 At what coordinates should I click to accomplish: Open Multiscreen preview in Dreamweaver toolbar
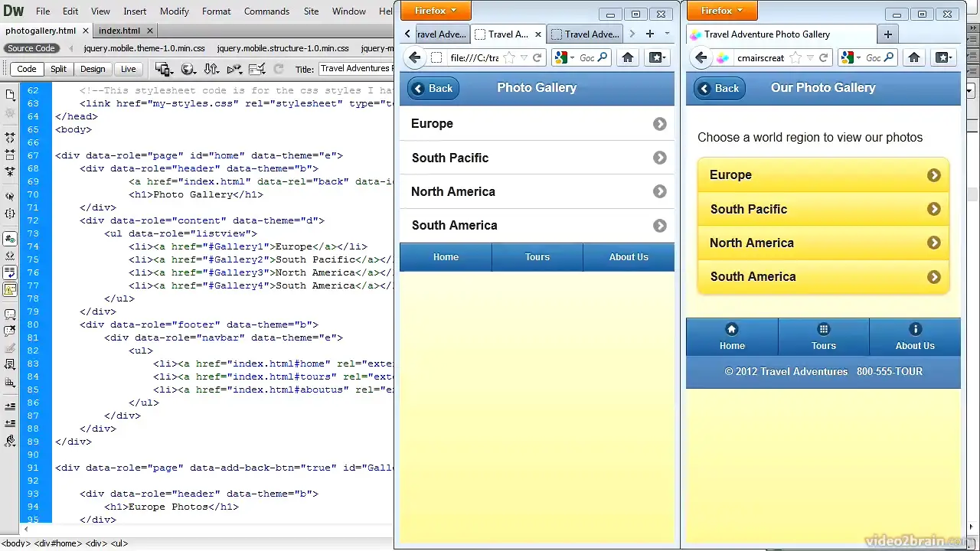tap(163, 69)
